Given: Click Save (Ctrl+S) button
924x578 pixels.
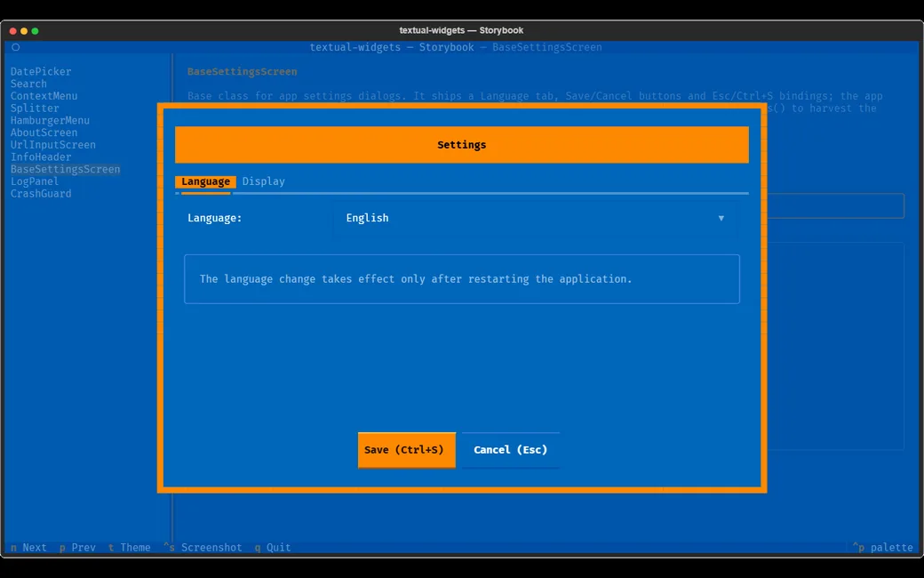Looking at the screenshot, I should click(407, 450).
